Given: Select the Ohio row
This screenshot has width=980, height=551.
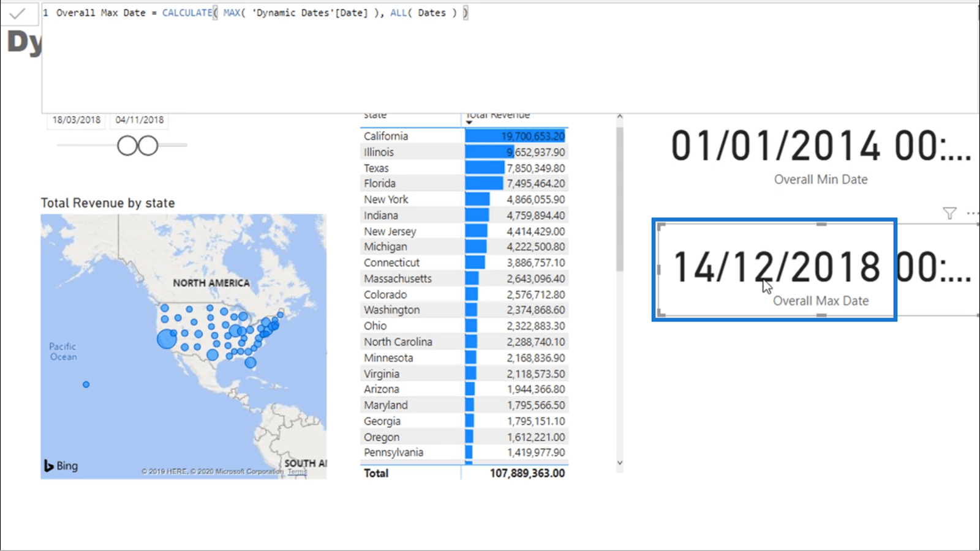Looking at the screenshot, I should tap(464, 326).
